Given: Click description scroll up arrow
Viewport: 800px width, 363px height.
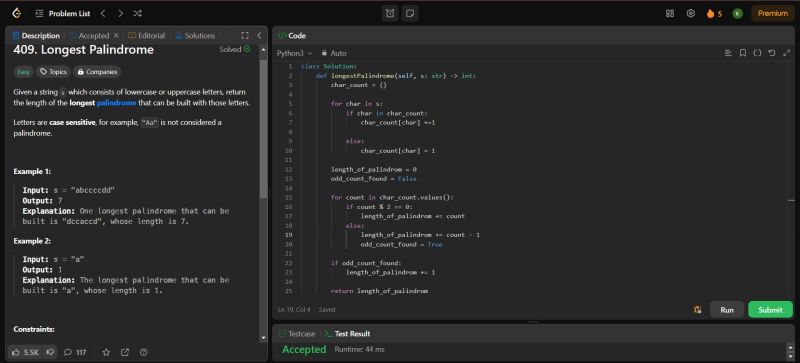Looking at the screenshot, I should [x=263, y=50].
